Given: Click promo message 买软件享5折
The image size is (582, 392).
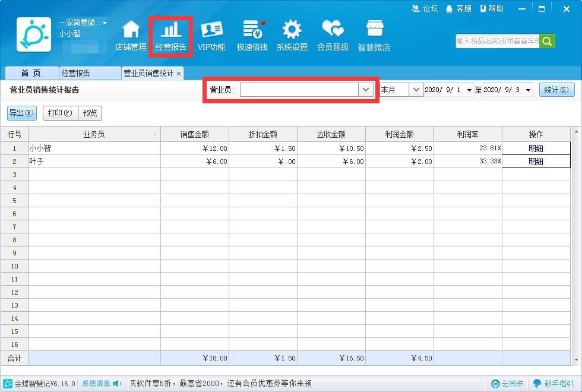Looking at the screenshot, I should pyautogui.click(x=221, y=384).
